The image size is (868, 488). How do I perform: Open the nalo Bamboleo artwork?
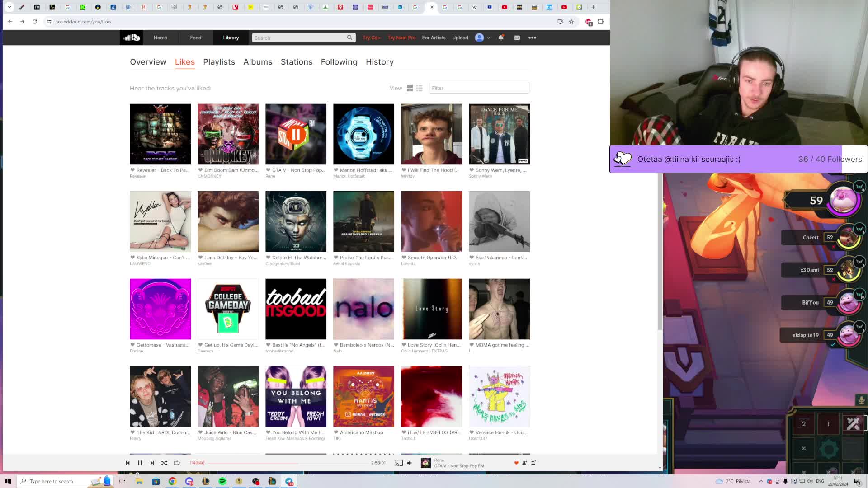click(363, 309)
